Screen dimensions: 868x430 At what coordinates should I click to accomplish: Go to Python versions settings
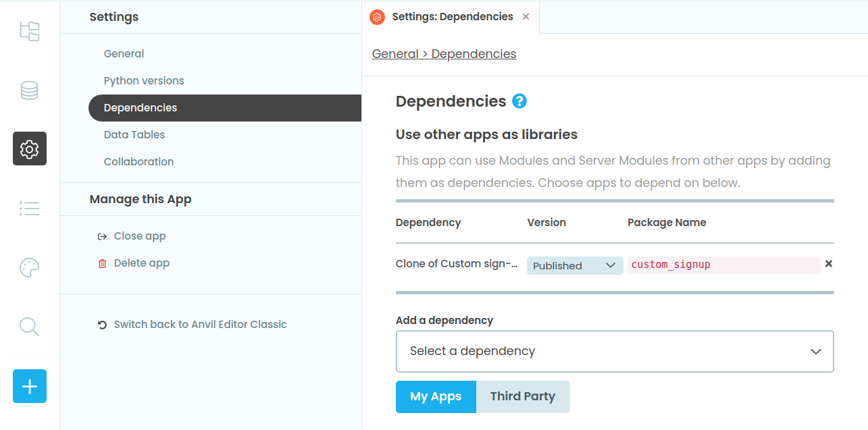coord(144,81)
